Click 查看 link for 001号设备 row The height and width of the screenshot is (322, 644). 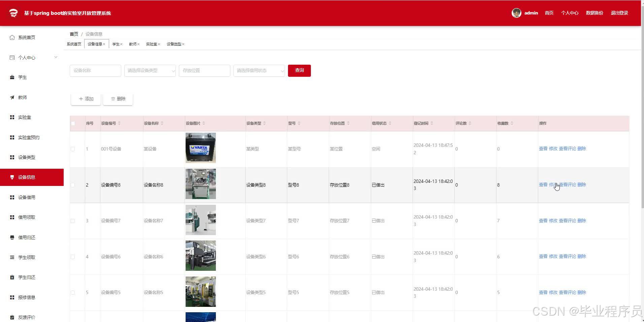pyautogui.click(x=543, y=149)
